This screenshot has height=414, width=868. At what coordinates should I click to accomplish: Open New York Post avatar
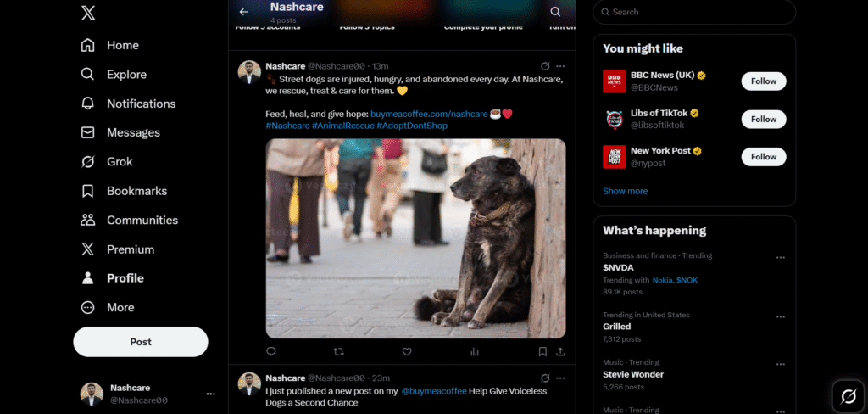614,157
